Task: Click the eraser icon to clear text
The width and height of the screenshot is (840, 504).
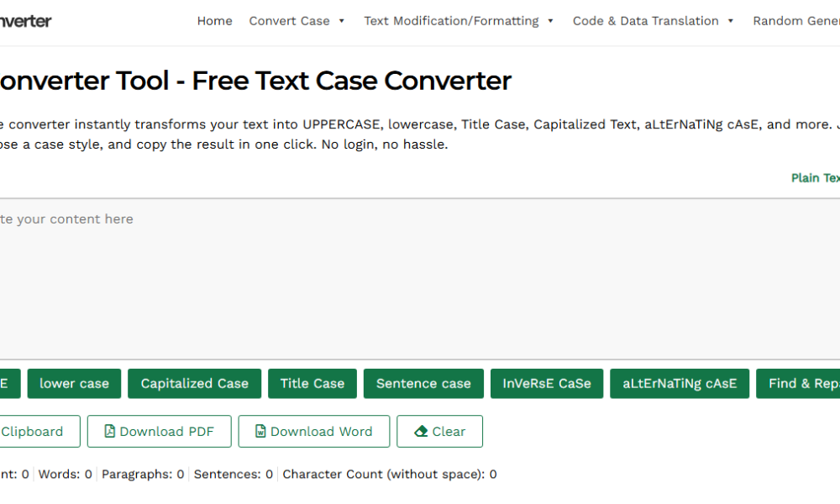Action: point(422,431)
